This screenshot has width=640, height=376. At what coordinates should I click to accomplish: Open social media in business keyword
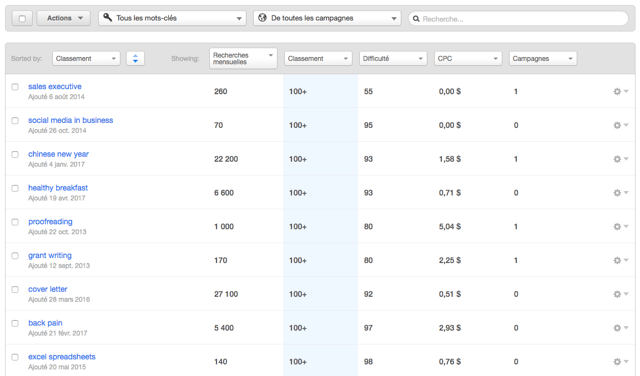click(x=71, y=120)
